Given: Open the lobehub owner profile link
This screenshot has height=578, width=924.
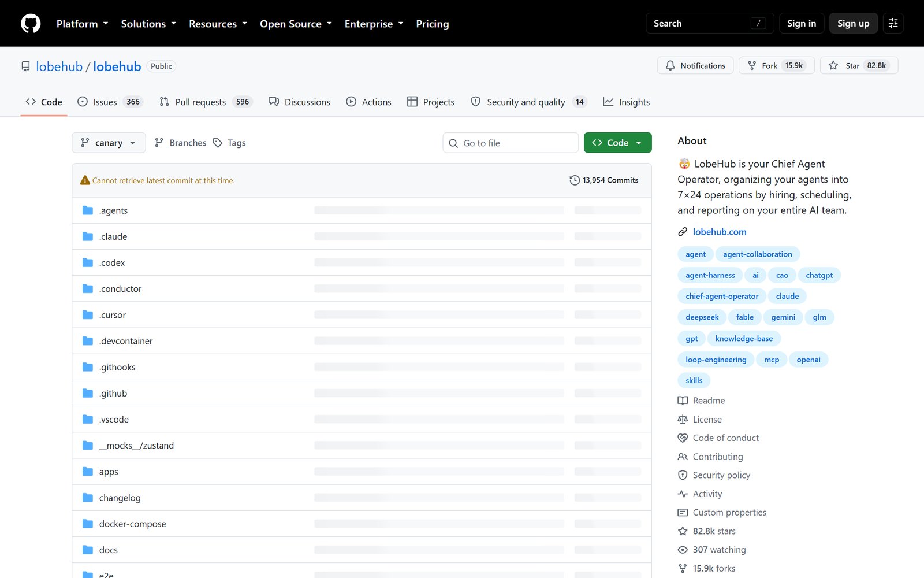Looking at the screenshot, I should click(59, 66).
